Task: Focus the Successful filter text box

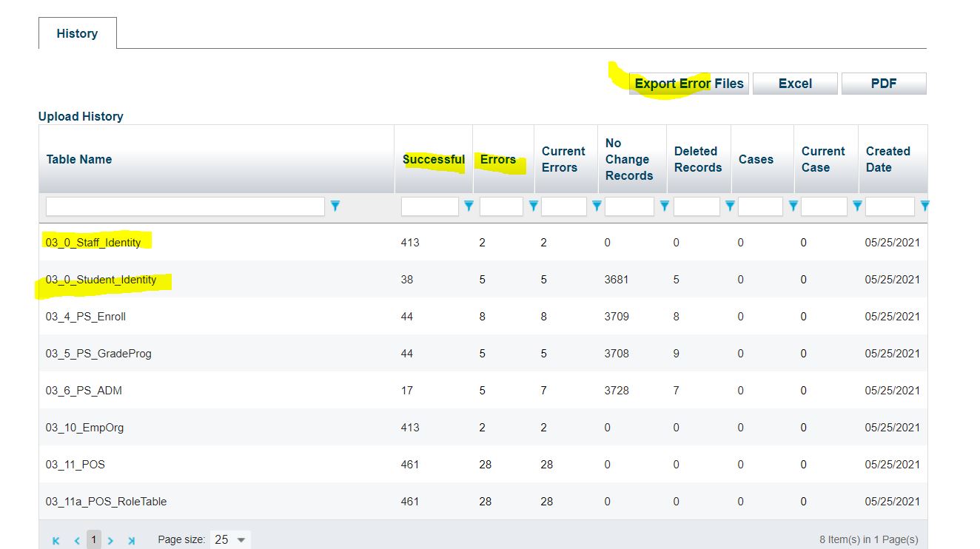Action: pyautogui.click(x=430, y=206)
